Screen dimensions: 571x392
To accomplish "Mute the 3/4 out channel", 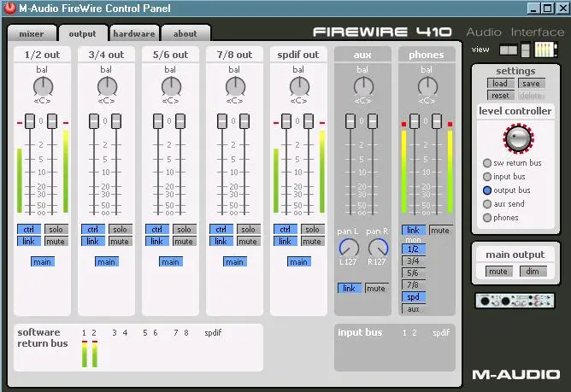I will point(121,242).
